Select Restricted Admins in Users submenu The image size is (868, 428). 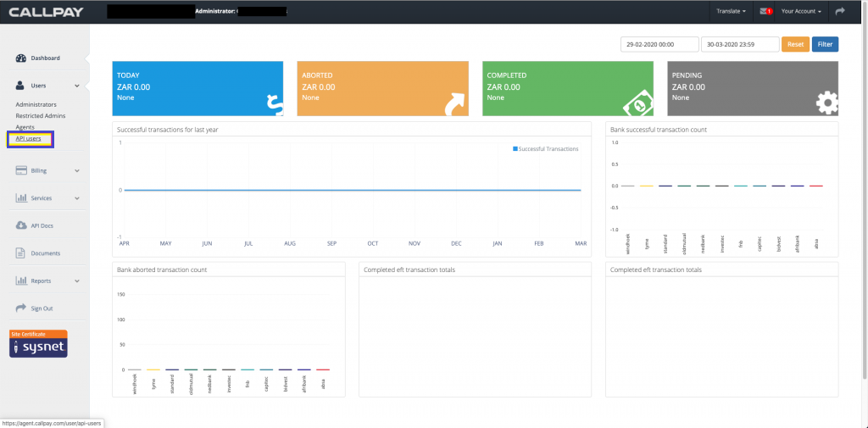point(40,115)
